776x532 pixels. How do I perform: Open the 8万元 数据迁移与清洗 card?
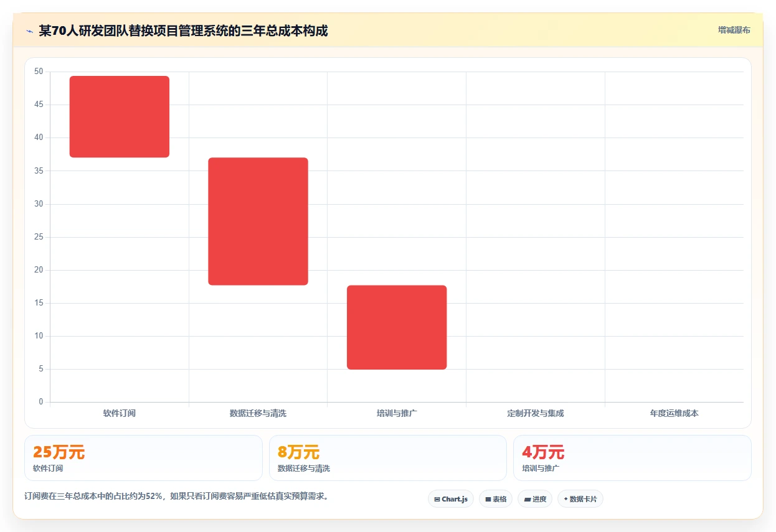pos(388,458)
